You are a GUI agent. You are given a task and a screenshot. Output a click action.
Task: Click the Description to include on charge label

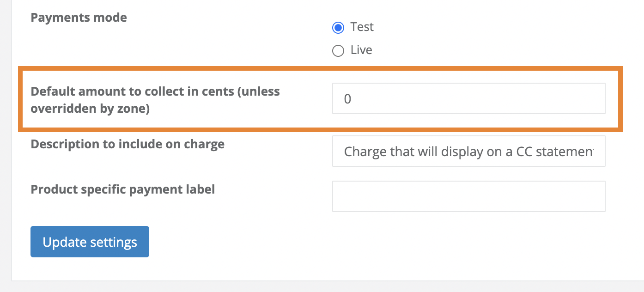pos(127,144)
